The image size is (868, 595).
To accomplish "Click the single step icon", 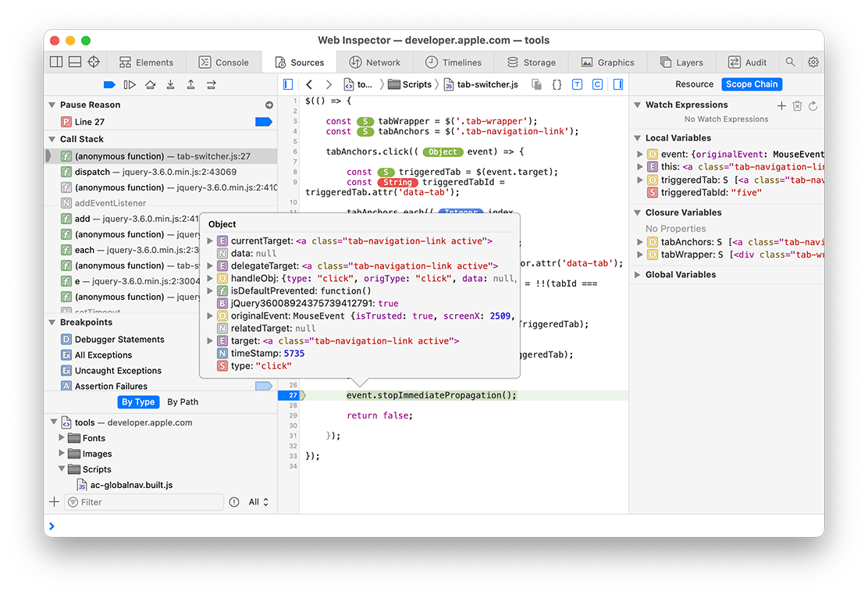I will click(x=211, y=85).
